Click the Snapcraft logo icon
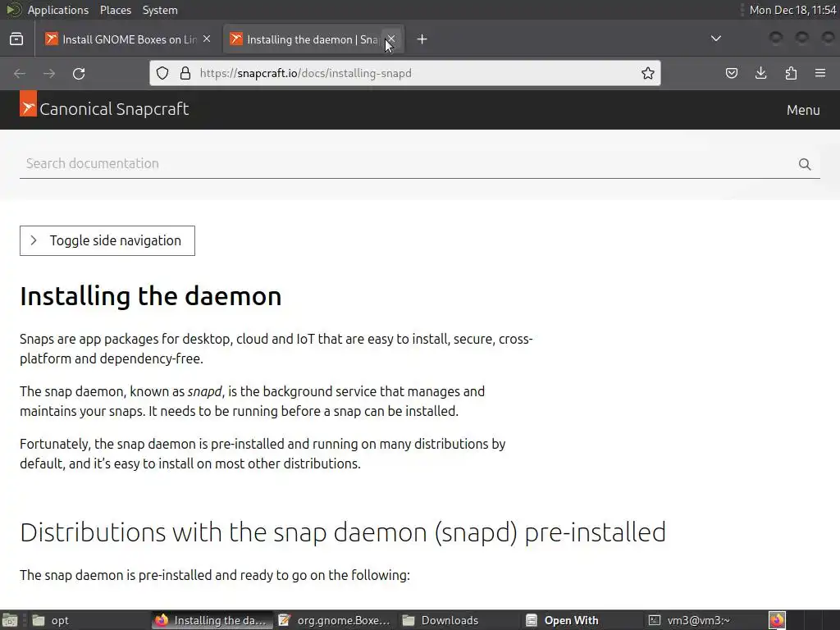Viewport: 840px width, 630px height. 29,103
